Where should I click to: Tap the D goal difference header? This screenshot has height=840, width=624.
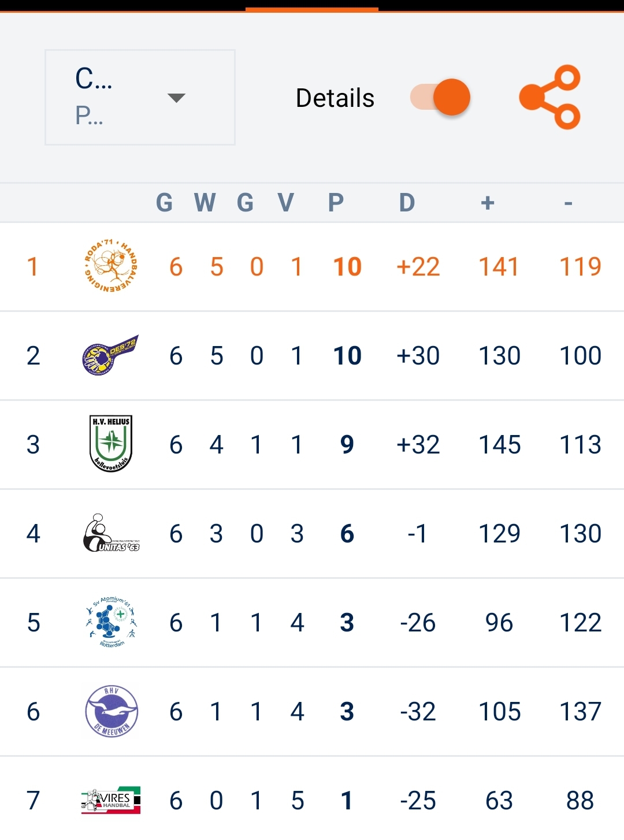(407, 203)
